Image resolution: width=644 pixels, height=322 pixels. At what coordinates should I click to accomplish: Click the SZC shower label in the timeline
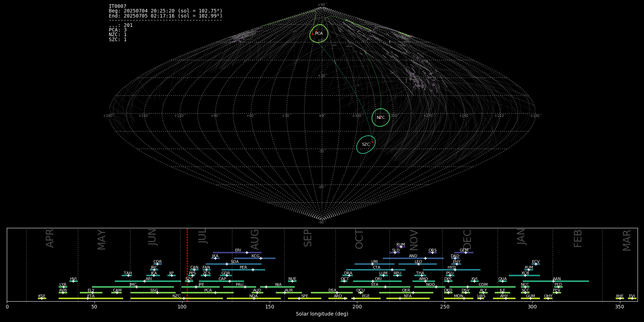click(189, 279)
